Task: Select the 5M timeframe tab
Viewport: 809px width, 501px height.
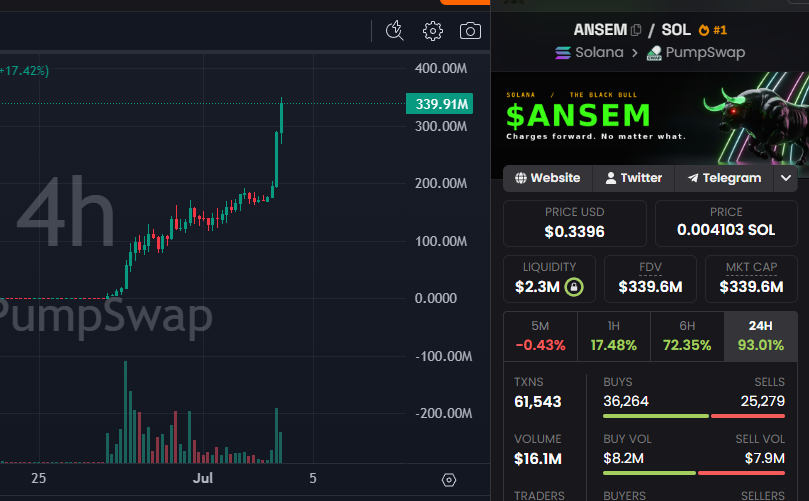Action: (540, 336)
